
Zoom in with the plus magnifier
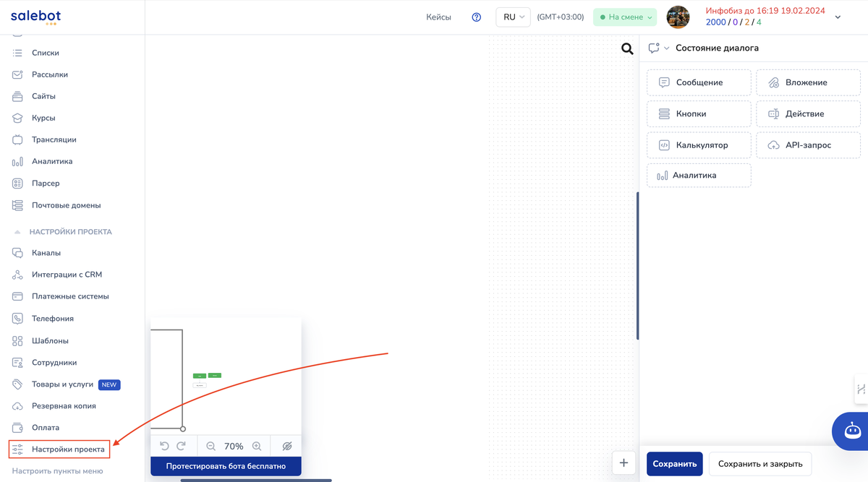coord(257,447)
